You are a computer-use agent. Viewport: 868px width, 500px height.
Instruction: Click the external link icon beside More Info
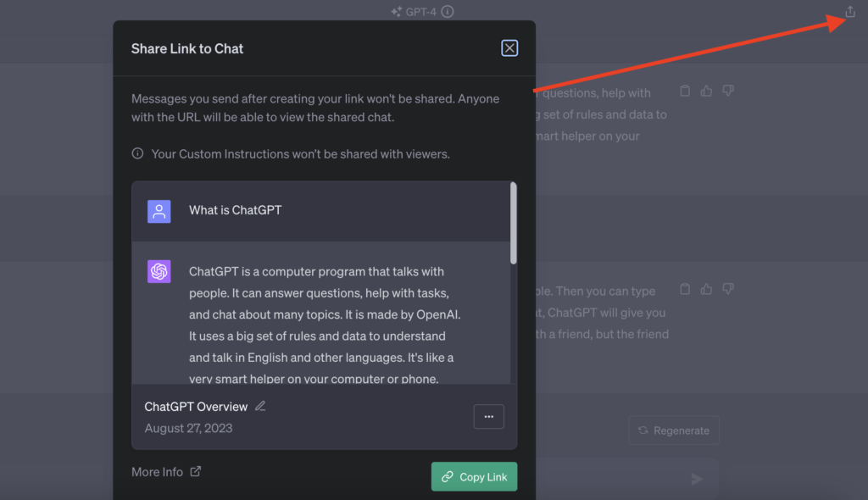[x=196, y=471]
